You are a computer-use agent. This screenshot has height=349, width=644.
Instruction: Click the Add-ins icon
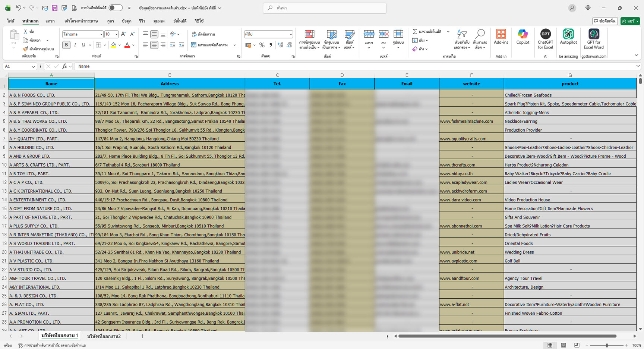(501, 37)
